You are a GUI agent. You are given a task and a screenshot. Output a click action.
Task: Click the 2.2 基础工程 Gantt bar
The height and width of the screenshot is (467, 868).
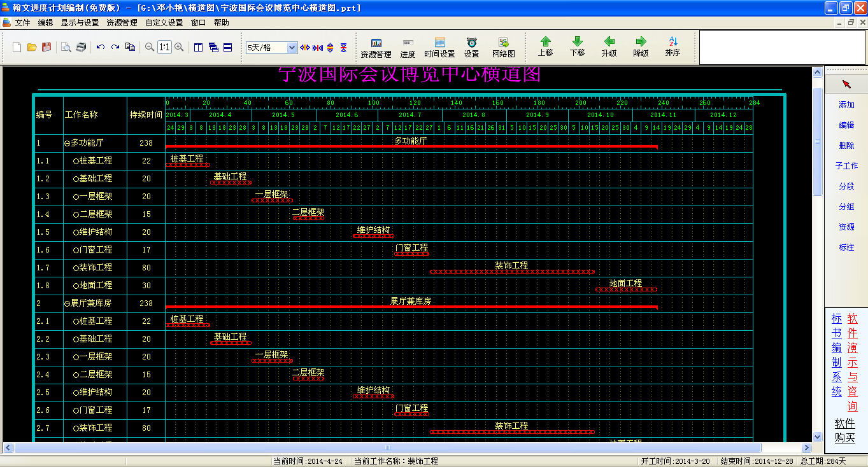(x=231, y=343)
